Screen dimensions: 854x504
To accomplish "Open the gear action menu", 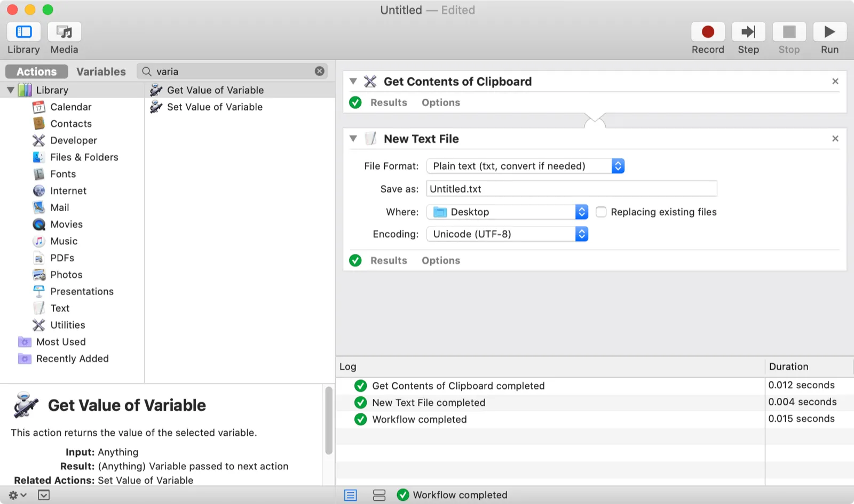I will [17, 495].
